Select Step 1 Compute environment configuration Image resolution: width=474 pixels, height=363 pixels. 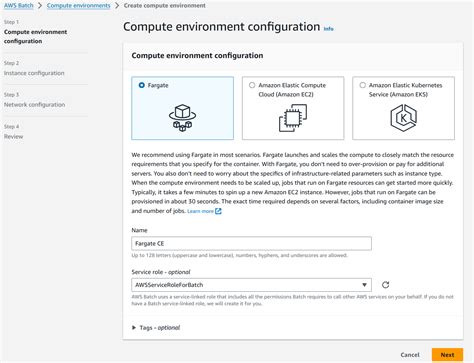(x=35, y=36)
